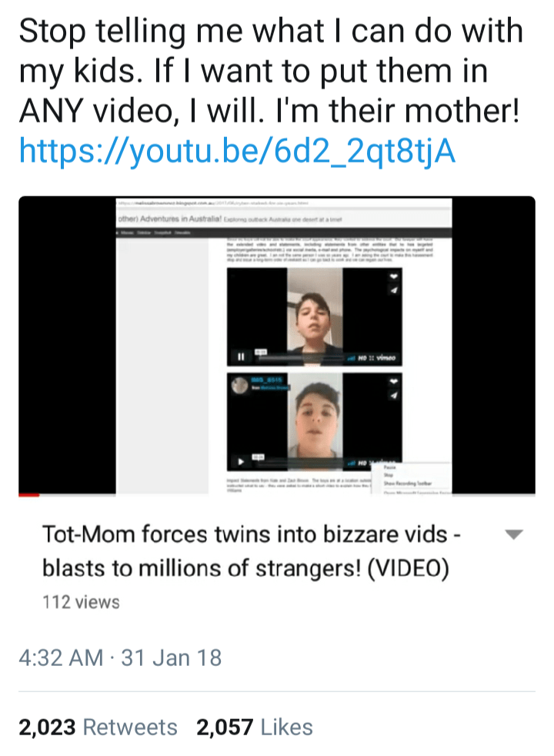Click the heart icon on the bottom Vimeo video
This screenshot has width=554, height=756.
pyautogui.click(x=394, y=381)
